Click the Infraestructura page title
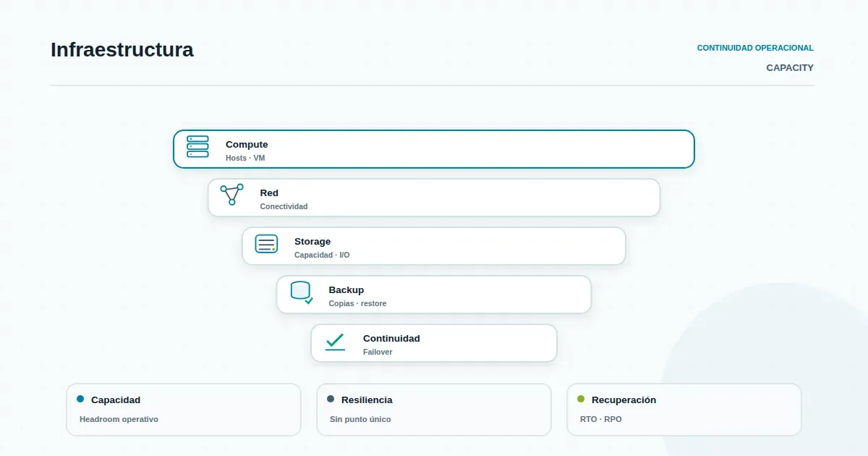The height and width of the screenshot is (456, 868). click(122, 50)
